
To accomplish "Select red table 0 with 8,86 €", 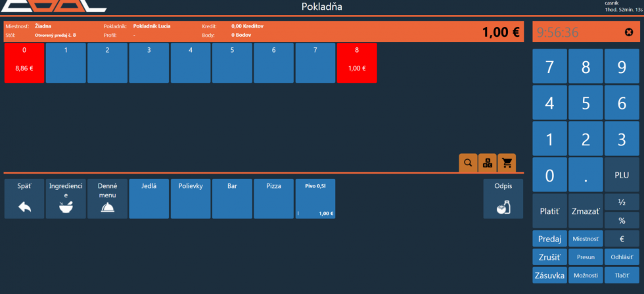I will [24, 63].
